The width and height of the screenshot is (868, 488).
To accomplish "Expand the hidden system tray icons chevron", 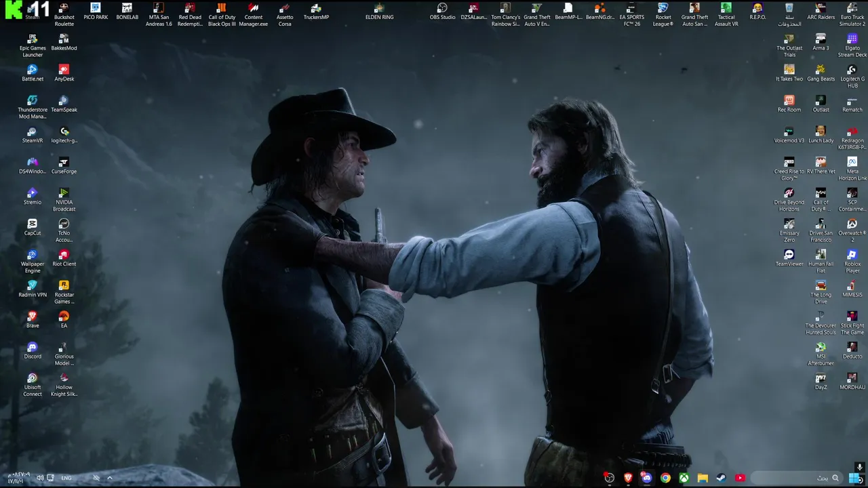I will point(109,478).
